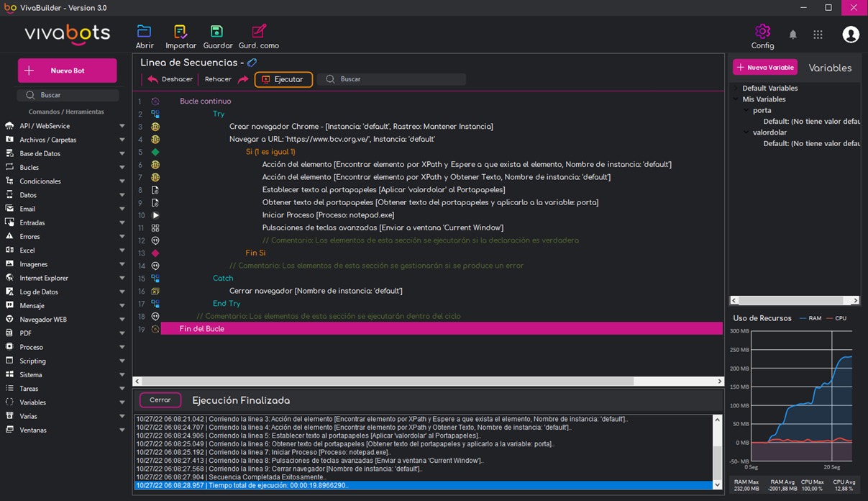Click the Deshacer undo arrow

click(152, 79)
